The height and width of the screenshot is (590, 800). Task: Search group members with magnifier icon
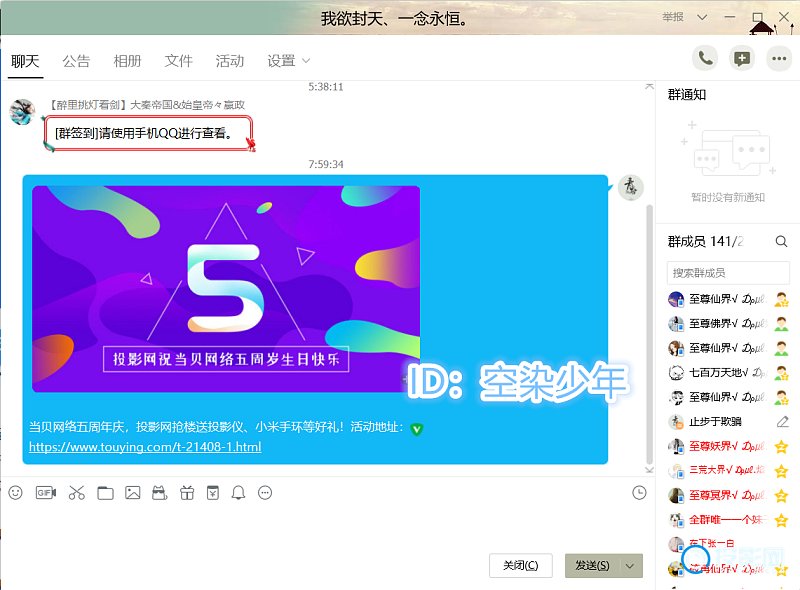[x=781, y=241]
